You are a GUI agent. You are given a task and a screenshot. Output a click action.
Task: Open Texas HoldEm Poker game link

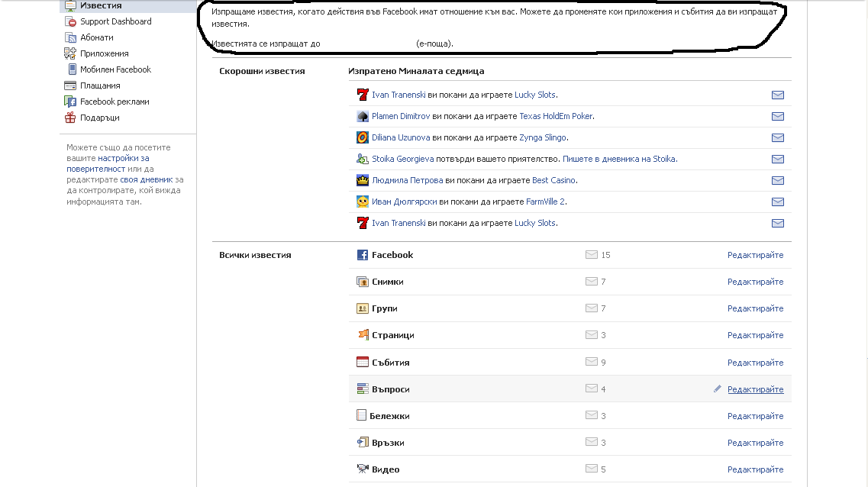(556, 116)
